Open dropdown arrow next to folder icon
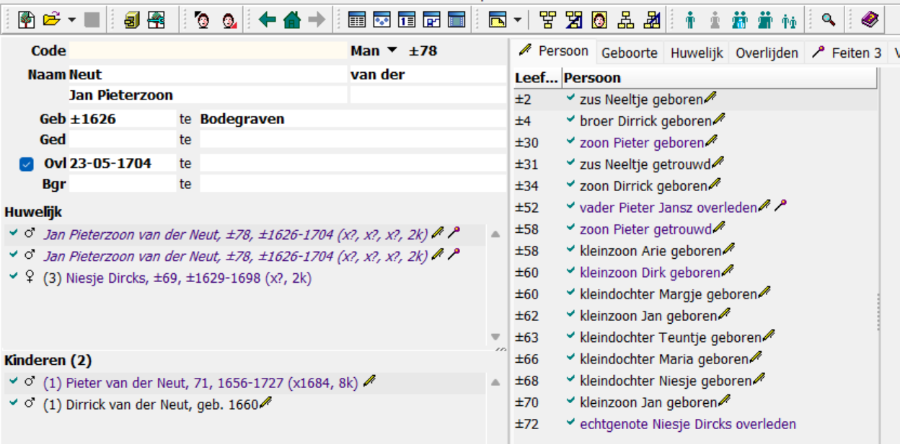 point(72,19)
